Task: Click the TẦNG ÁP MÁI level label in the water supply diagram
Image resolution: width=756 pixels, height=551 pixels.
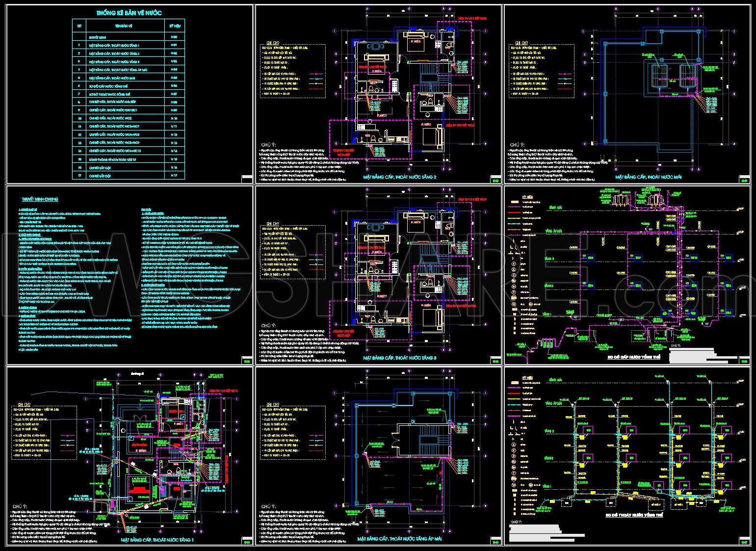Action: click(555, 231)
